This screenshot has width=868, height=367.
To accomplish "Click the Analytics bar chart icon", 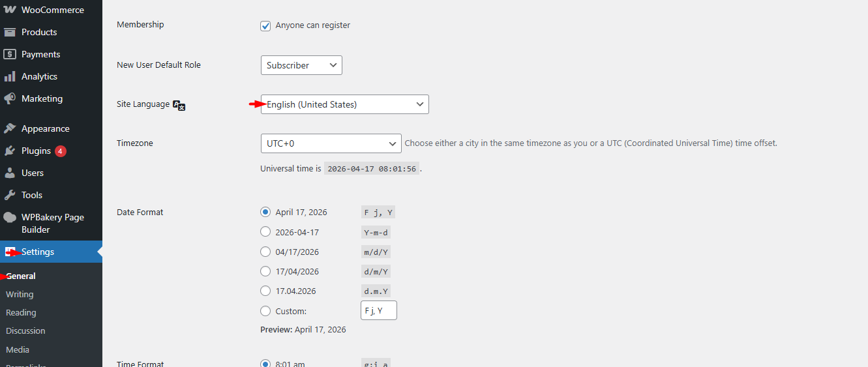I will pyautogui.click(x=10, y=76).
